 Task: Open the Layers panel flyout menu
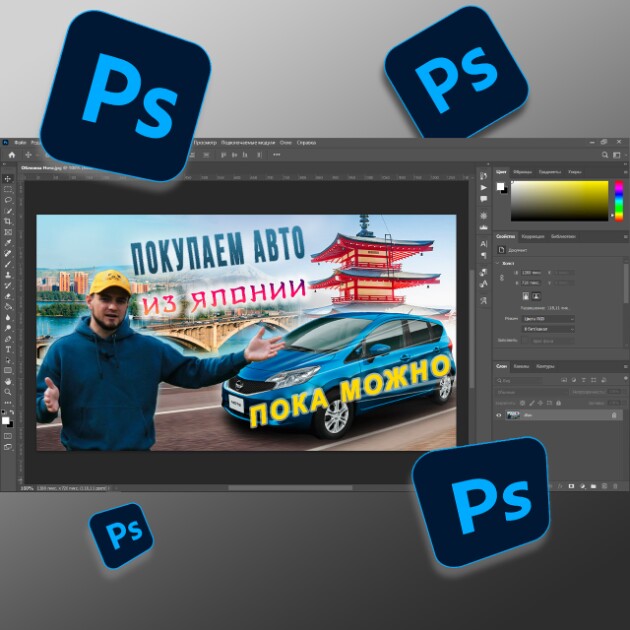[626, 366]
